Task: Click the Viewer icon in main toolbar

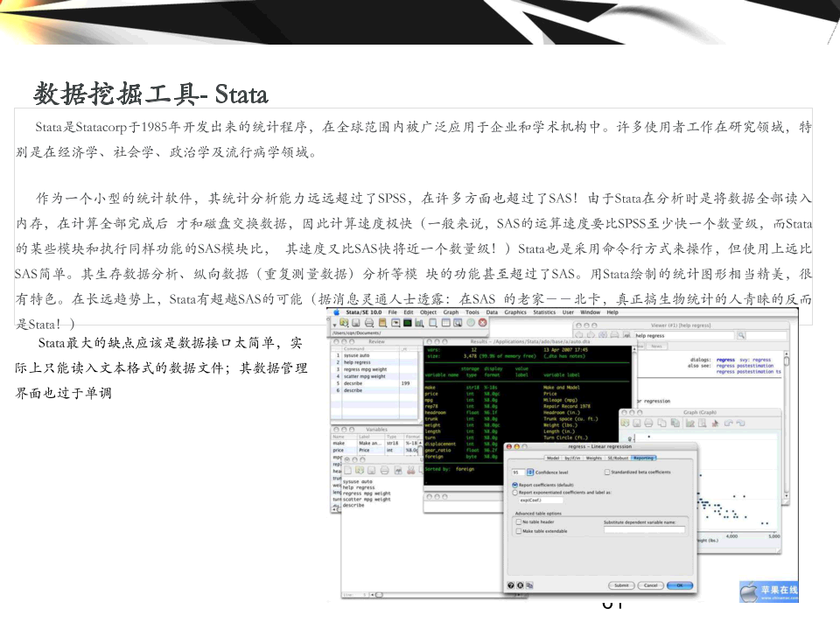Action: pos(395,323)
